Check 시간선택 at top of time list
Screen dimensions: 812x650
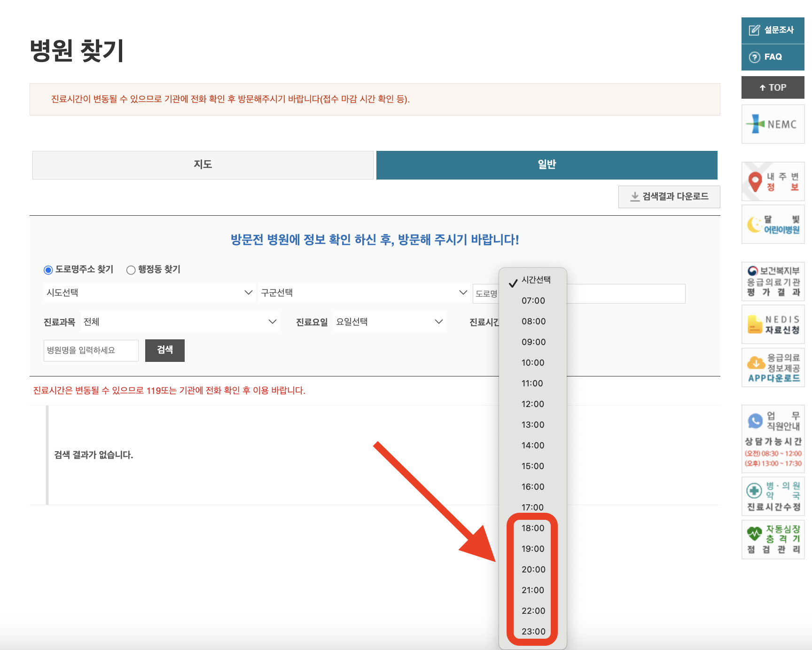536,280
